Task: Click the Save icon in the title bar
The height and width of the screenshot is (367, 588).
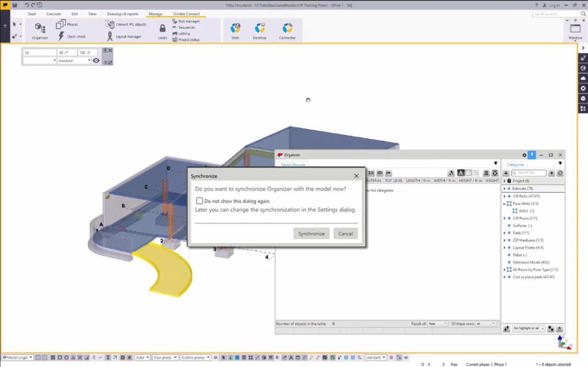Action: (15, 5)
